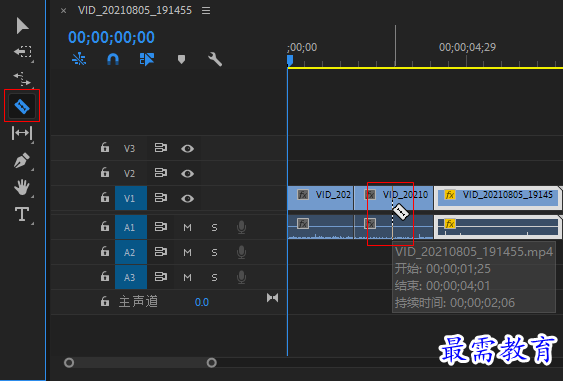Toggle A2 track targeting

tap(131, 252)
